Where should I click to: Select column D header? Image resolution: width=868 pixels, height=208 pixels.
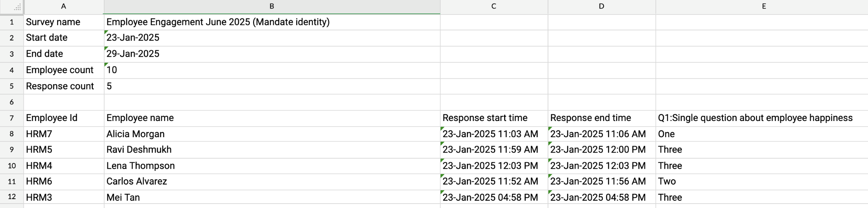coord(601,6)
